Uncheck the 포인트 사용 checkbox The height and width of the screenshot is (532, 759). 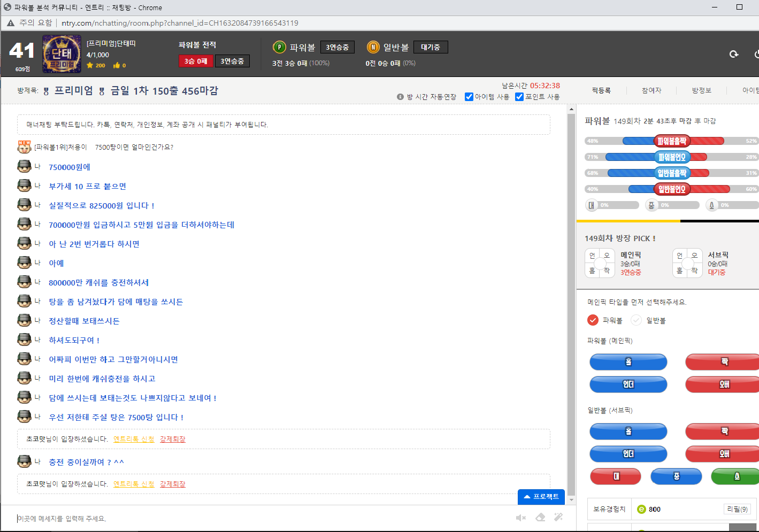(519, 97)
